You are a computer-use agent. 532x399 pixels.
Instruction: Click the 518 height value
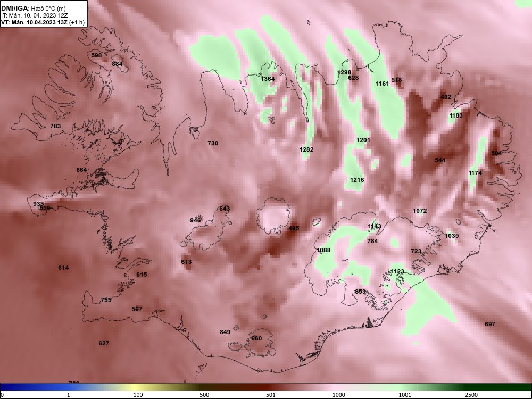click(396, 80)
